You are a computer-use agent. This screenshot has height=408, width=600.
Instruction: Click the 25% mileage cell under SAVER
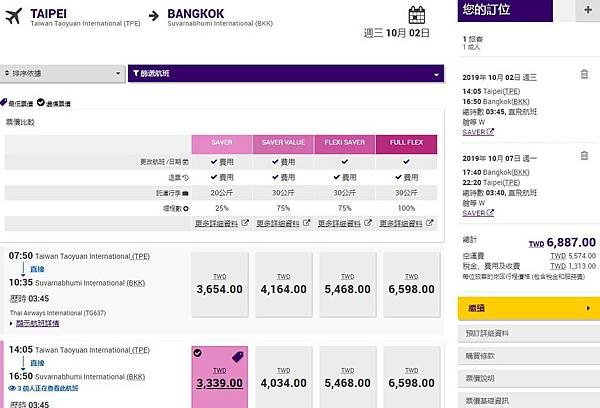[222, 208]
